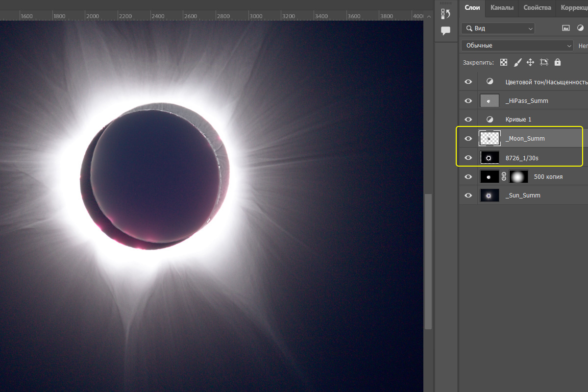Filter layers by adjustment layer icon

[580, 28]
